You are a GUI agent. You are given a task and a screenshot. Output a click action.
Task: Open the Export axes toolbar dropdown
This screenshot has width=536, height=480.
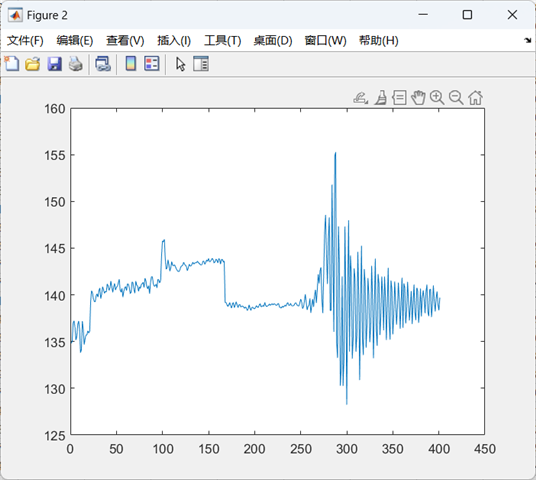coord(360,98)
